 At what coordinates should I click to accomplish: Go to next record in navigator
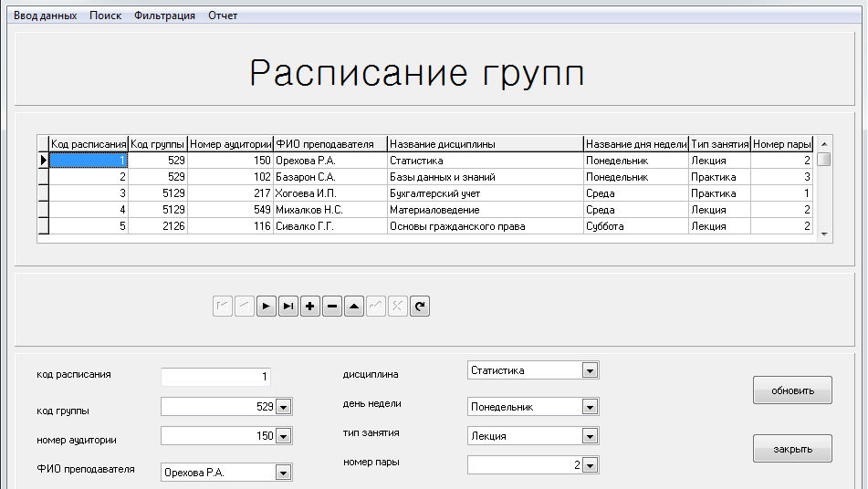point(267,307)
